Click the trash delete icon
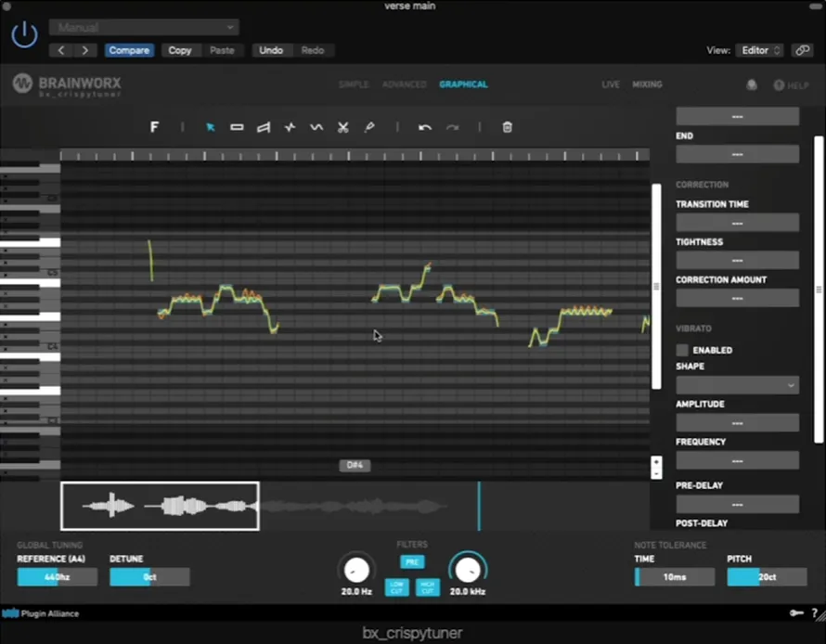 [x=507, y=127]
